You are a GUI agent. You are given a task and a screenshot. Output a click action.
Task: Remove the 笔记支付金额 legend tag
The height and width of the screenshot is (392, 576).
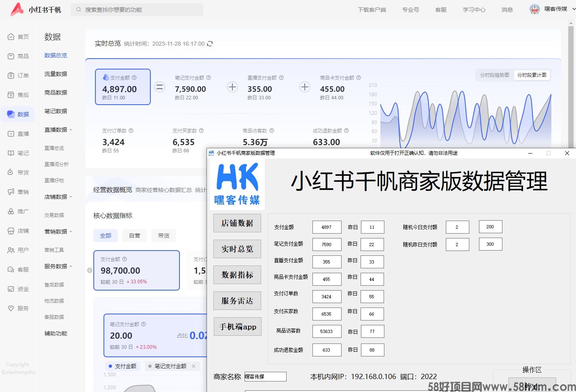194,366
